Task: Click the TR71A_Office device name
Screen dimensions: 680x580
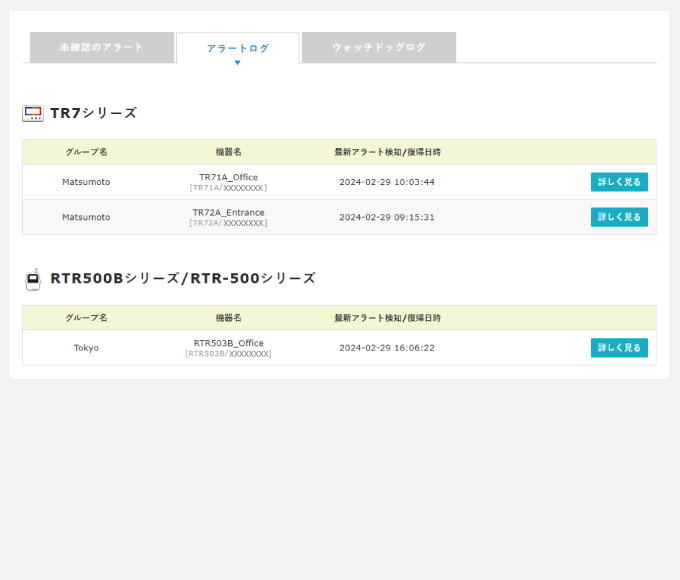Action: (228, 177)
